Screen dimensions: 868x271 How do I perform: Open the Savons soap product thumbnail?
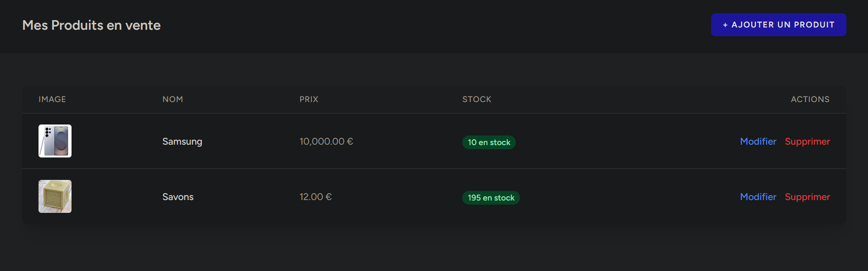click(55, 196)
